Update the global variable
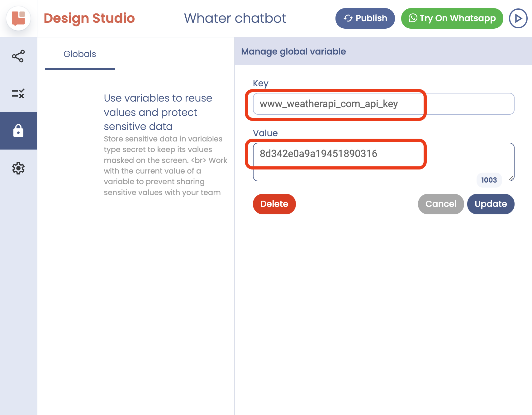 click(491, 204)
